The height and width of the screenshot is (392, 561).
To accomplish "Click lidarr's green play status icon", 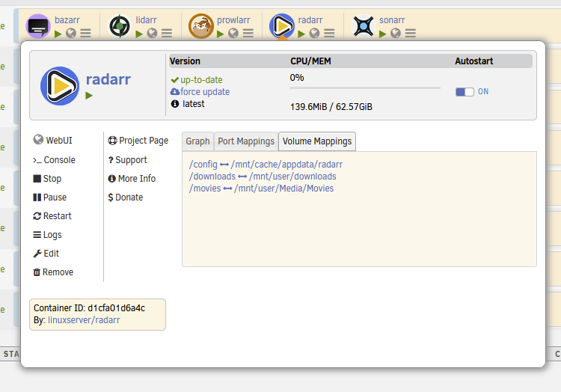I will [139, 34].
